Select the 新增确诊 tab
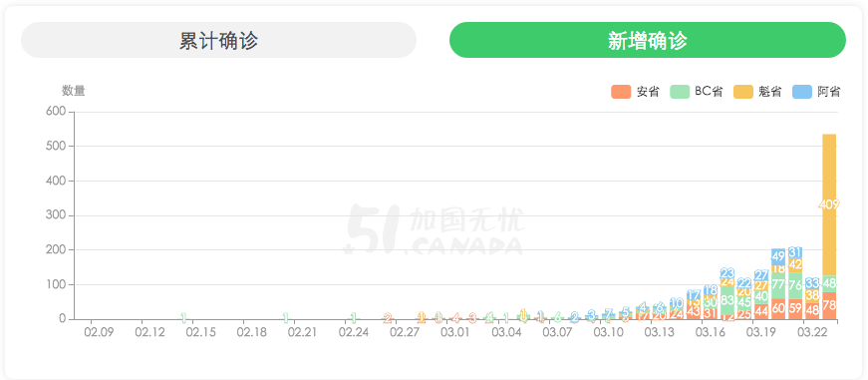Screen dimensions: 868x380 tap(648, 40)
